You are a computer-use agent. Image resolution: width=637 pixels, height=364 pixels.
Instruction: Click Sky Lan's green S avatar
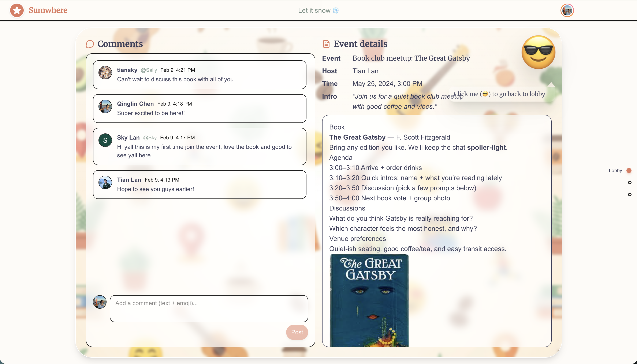105,140
